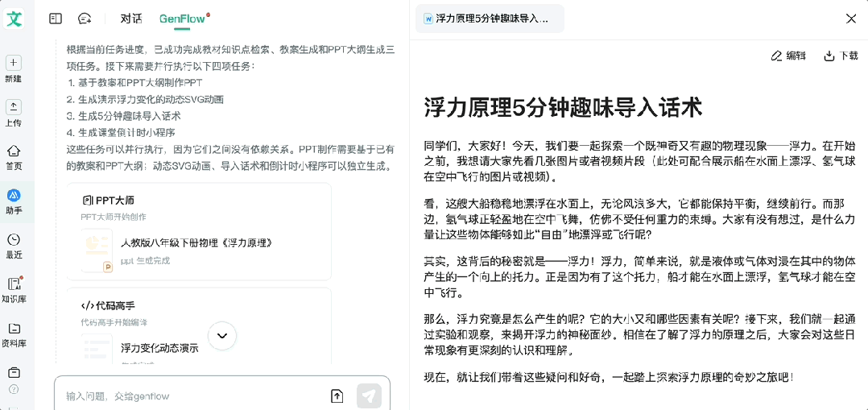
Task: Switch to the GenFlow tab
Action: [x=182, y=19]
